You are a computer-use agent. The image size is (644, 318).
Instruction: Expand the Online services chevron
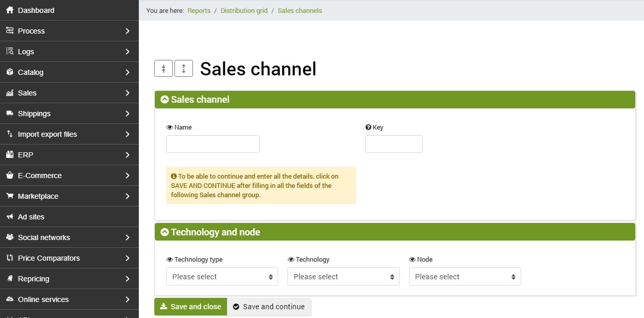127,299
